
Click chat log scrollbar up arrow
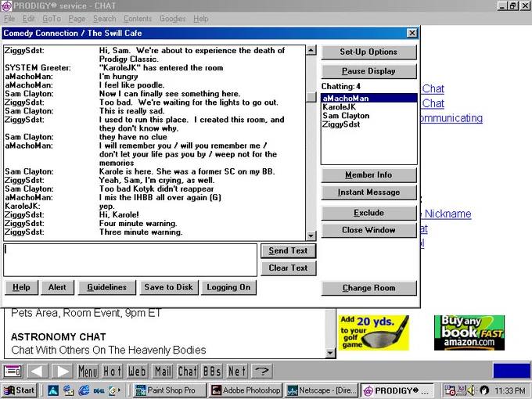311,50
